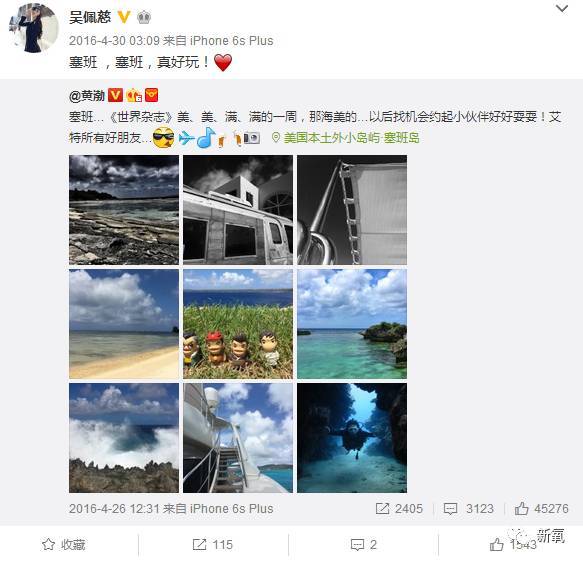
Task: Click the gold V verification badge beside 吴佩慈
Action: [124, 17]
